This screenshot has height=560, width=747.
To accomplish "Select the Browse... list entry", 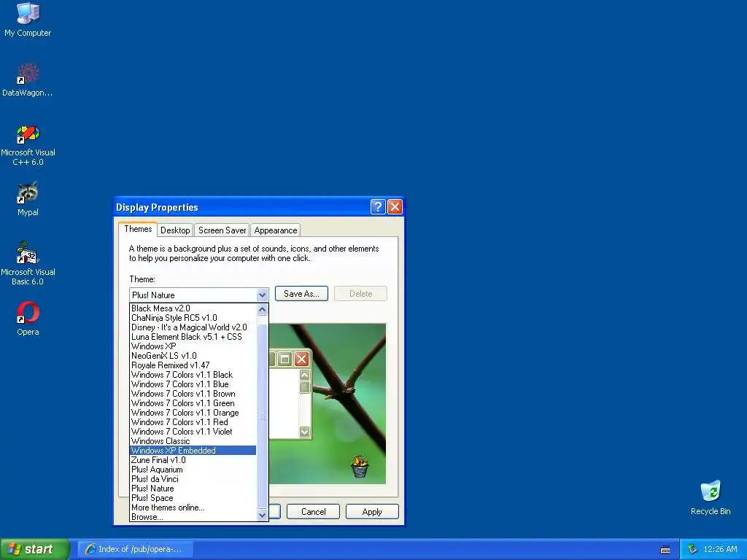I will 193,517.
